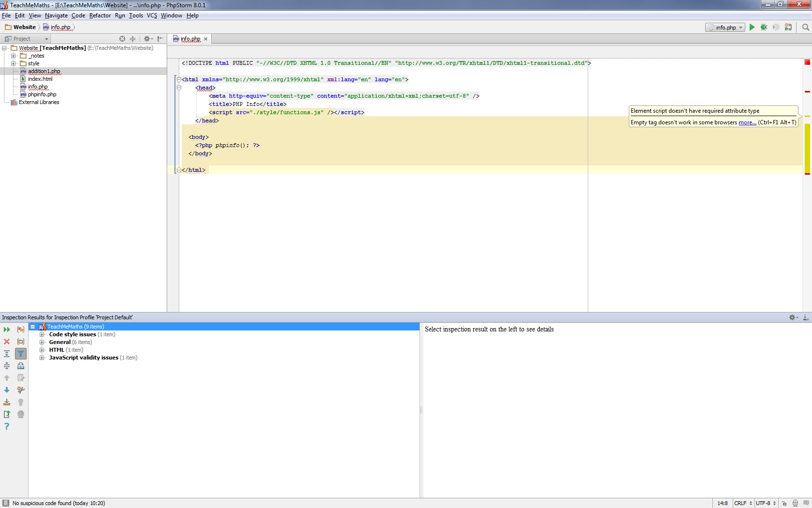Screen dimensions: 812x508
Task: Toggle show diff with previous results icon
Action: [21, 366]
